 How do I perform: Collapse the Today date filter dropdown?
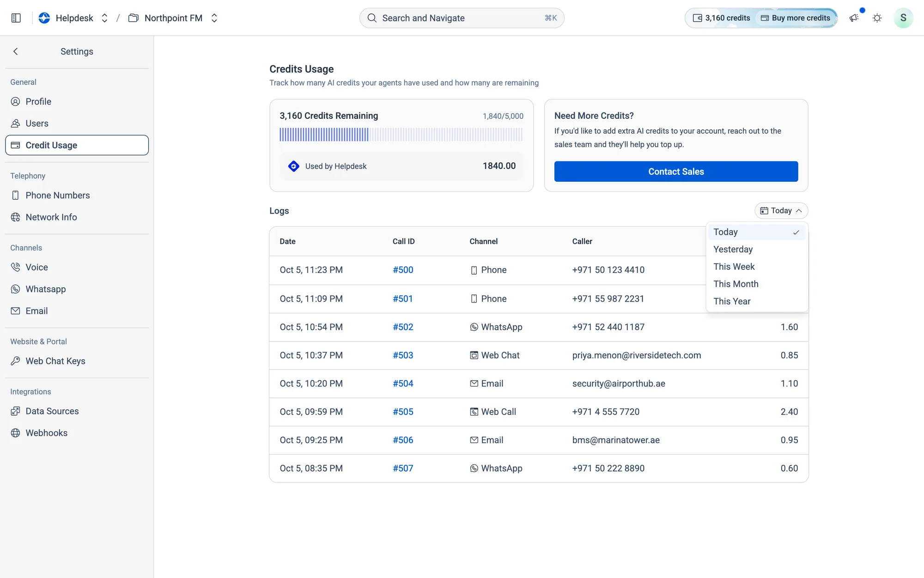[x=781, y=211]
